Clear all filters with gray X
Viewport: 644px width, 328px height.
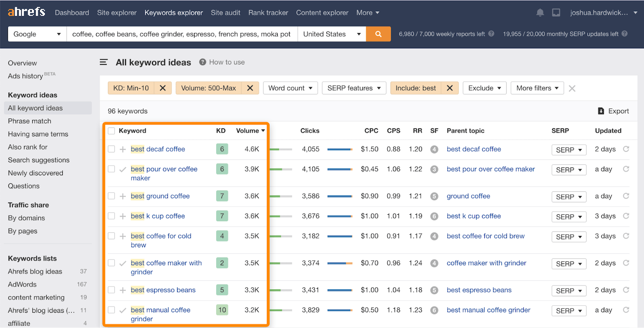click(572, 88)
